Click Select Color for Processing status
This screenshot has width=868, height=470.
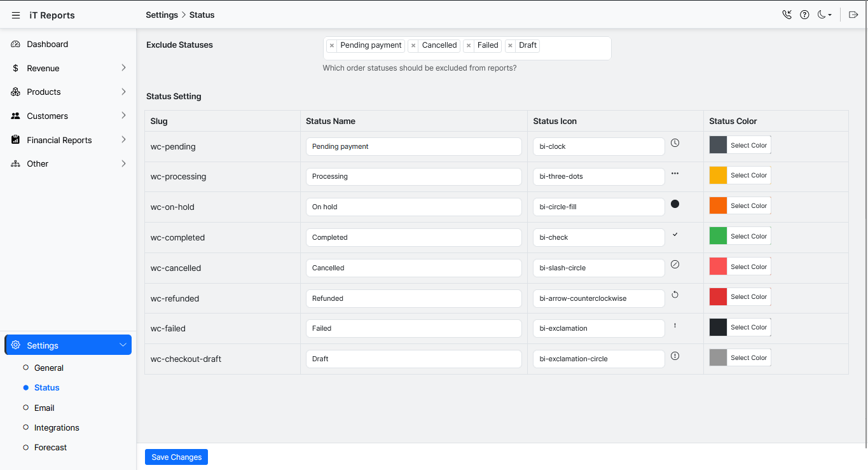(748, 176)
